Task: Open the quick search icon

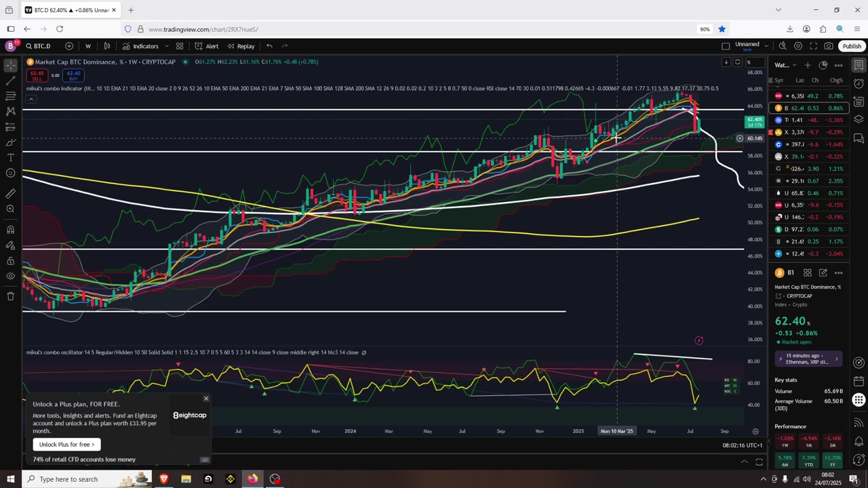Action: (x=783, y=46)
